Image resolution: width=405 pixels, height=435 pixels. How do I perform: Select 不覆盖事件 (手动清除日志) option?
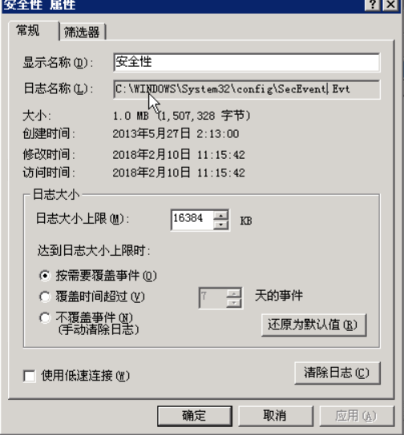coord(44,317)
